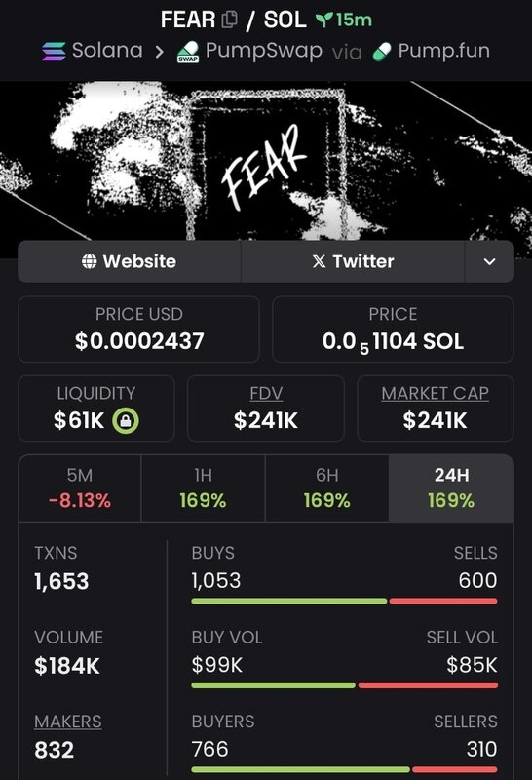Select the 24H timeframe tab
Screen dimensions: 532x780
[451, 488]
